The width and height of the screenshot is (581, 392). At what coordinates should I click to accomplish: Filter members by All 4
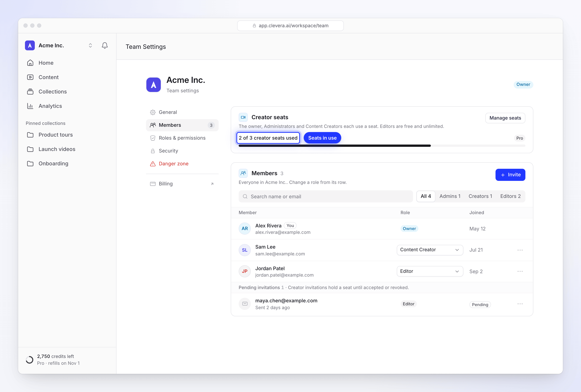coord(426,196)
